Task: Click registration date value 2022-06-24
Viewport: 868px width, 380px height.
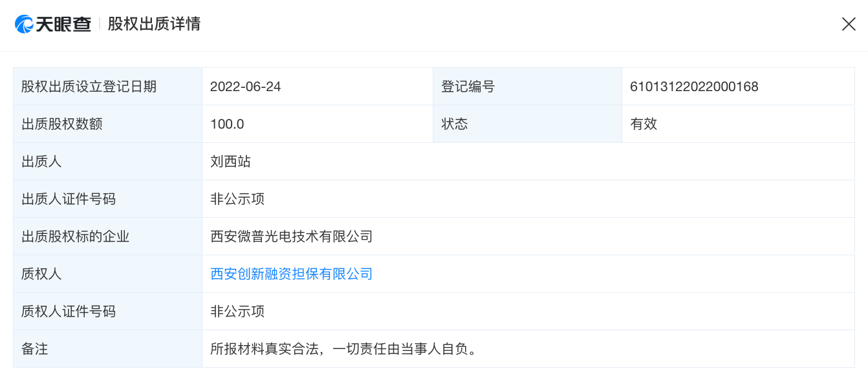Action: click(246, 87)
